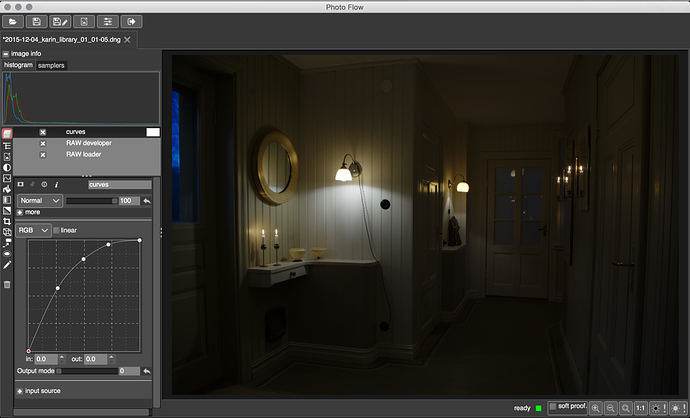Click the zoom in magnifier icon
This screenshot has height=418, width=690.
[596, 408]
